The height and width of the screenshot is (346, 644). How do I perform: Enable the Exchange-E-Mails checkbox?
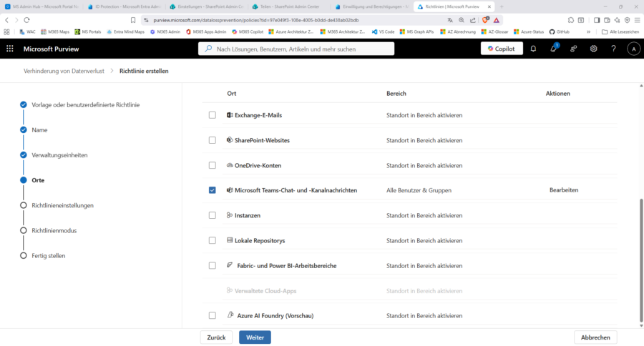point(213,115)
